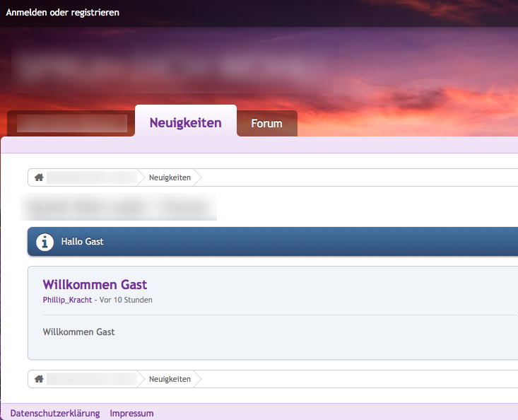
Task: Click the home icon in the upper breadcrumb
Action: pyautogui.click(x=39, y=177)
